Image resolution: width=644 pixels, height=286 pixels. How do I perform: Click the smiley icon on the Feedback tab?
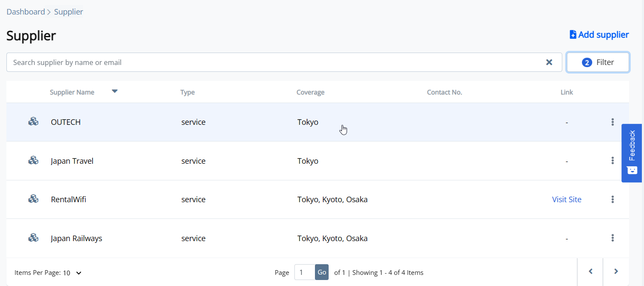[x=632, y=170]
